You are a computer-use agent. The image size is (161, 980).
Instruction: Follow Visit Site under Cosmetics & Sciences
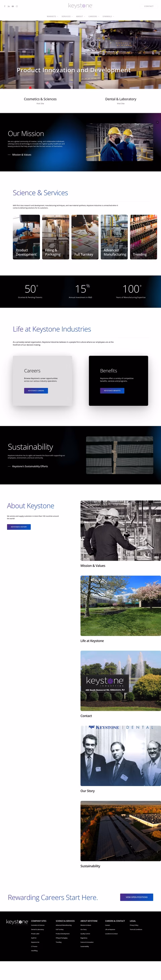tap(40, 103)
